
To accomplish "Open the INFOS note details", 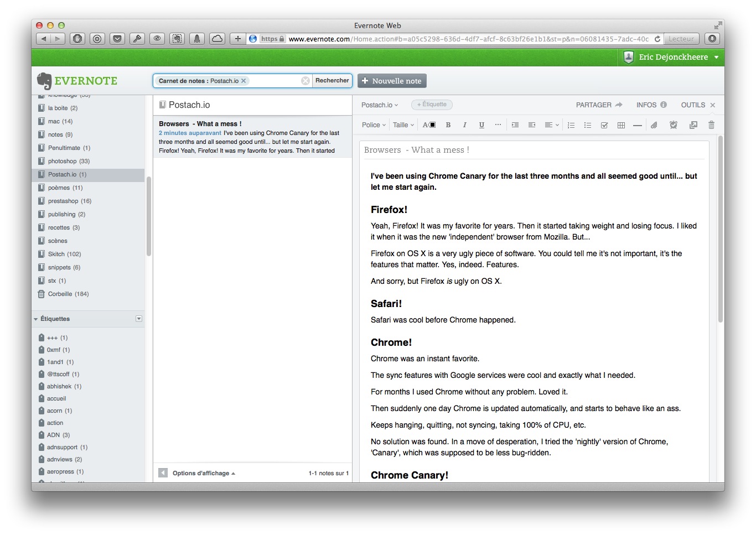I will click(x=651, y=105).
